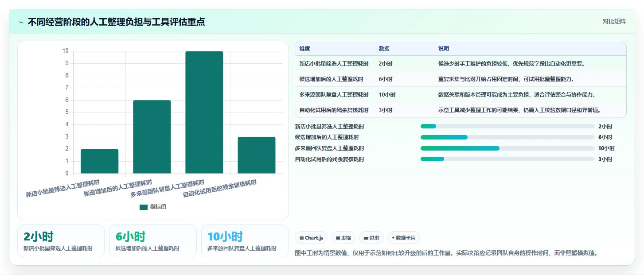Click the 维度 column header
This screenshot has width=644, height=275.
point(305,49)
